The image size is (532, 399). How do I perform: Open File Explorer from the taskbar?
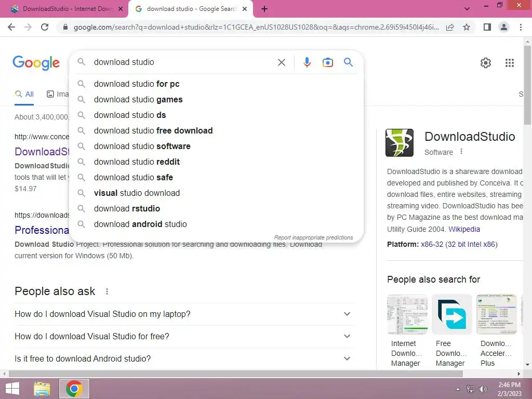click(42, 389)
